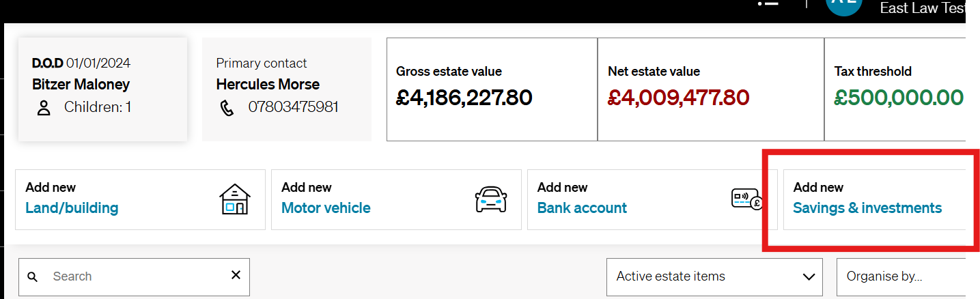Click the phone icon beside 07803475981
The width and height of the screenshot is (980, 299).
(x=226, y=107)
